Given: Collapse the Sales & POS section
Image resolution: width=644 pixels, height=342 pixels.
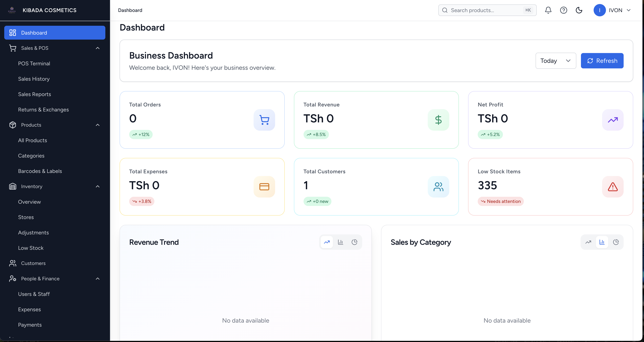Looking at the screenshot, I should click(x=98, y=48).
